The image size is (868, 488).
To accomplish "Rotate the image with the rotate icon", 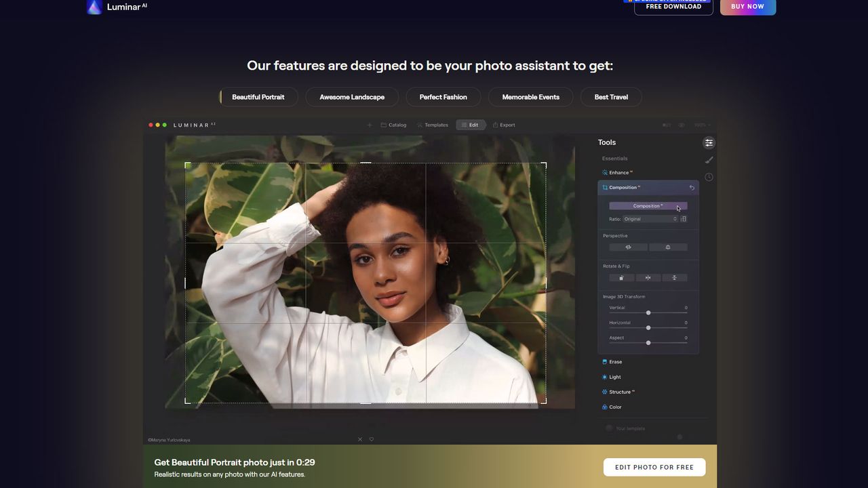I will click(621, 278).
